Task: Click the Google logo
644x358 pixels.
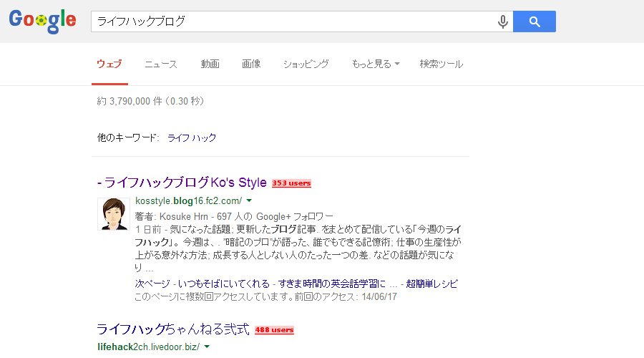Action: 42,21
